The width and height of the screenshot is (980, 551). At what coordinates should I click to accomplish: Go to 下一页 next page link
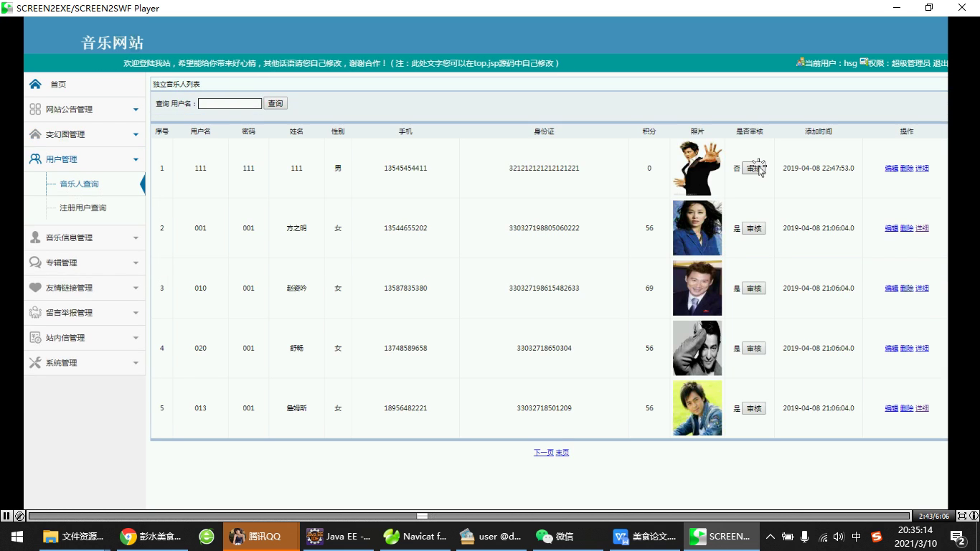(544, 453)
